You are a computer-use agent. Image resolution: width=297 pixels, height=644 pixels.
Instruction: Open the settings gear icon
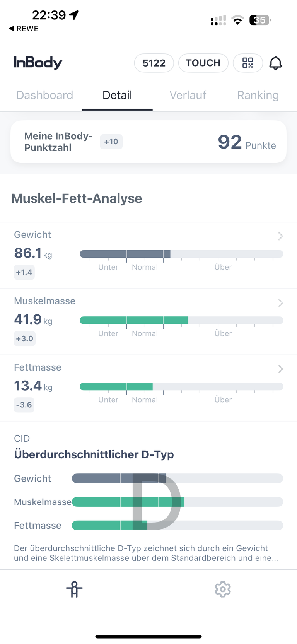pyautogui.click(x=223, y=589)
